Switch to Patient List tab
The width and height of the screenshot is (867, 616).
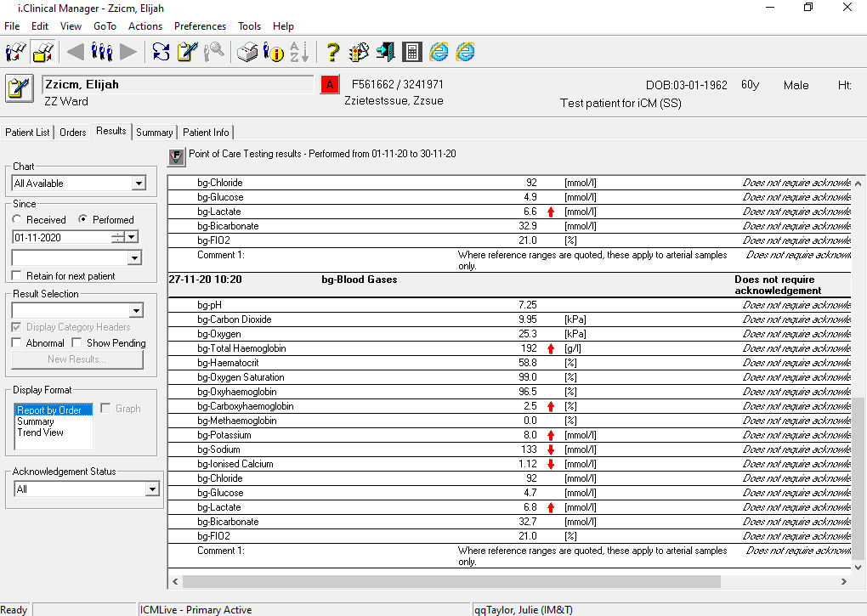point(27,133)
